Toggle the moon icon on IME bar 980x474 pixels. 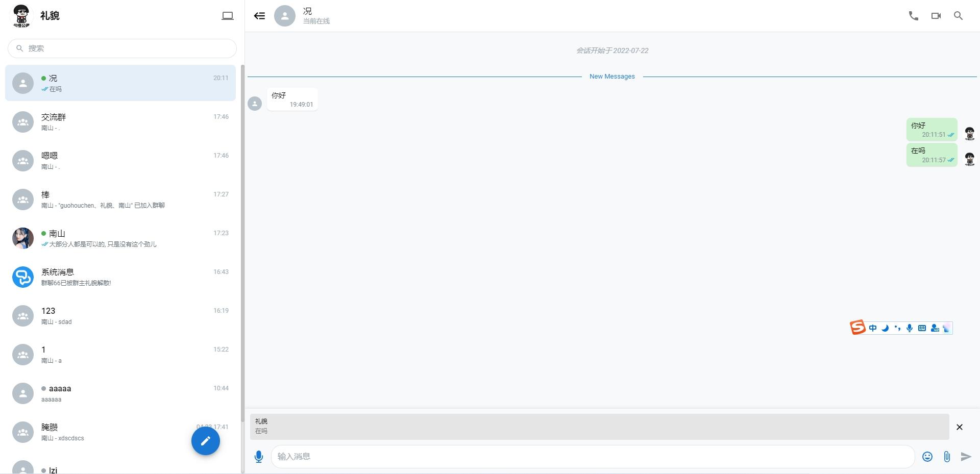(885, 328)
